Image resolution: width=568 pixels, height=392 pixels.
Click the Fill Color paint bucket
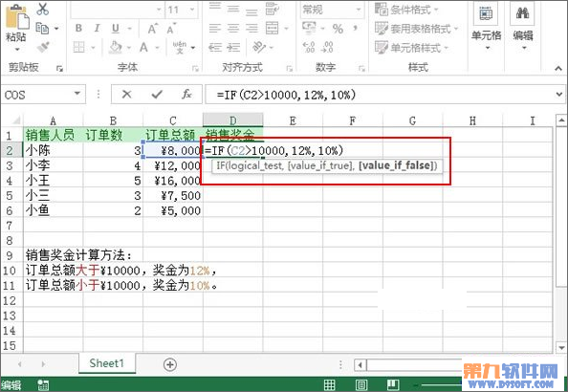[x=116, y=47]
